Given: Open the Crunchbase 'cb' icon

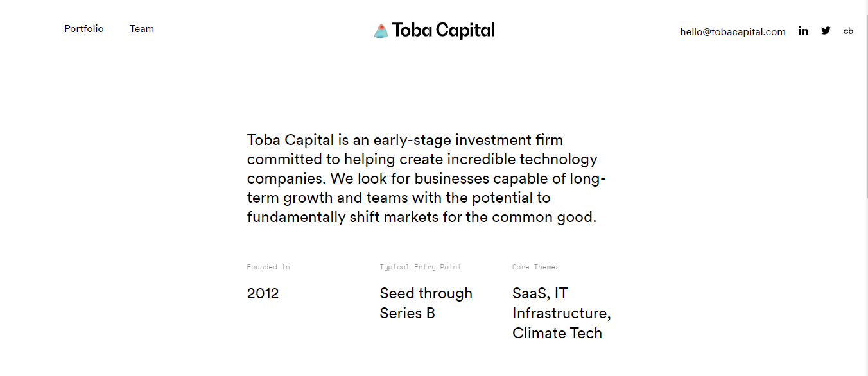Looking at the screenshot, I should point(848,31).
